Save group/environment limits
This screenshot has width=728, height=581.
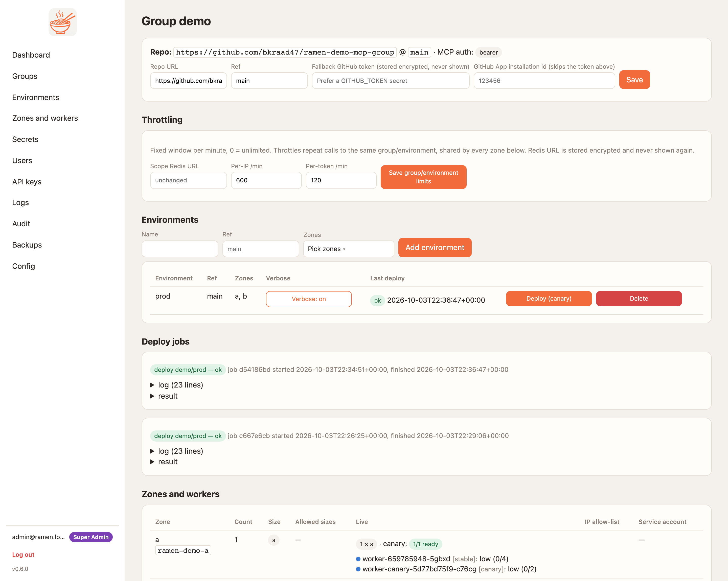click(x=423, y=177)
